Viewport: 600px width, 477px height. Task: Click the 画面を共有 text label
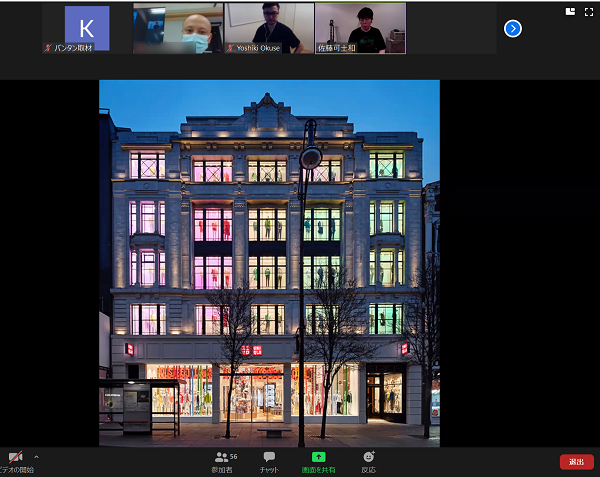tap(319, 469)
